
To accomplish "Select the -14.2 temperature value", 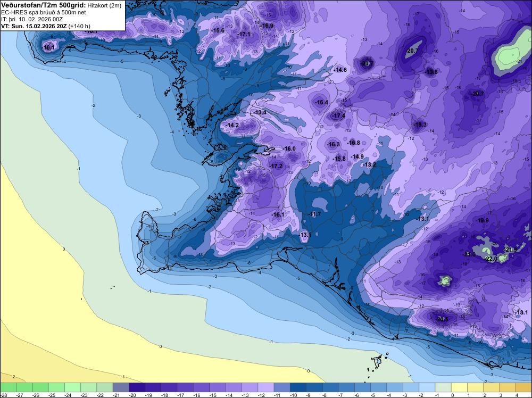I will 232,125.
